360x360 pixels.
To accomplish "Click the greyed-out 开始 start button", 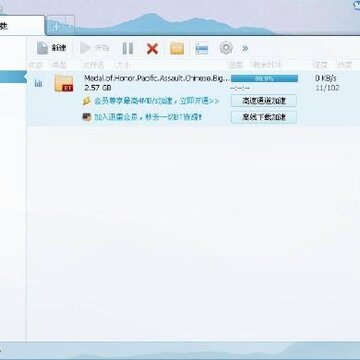I will (95, 48).
